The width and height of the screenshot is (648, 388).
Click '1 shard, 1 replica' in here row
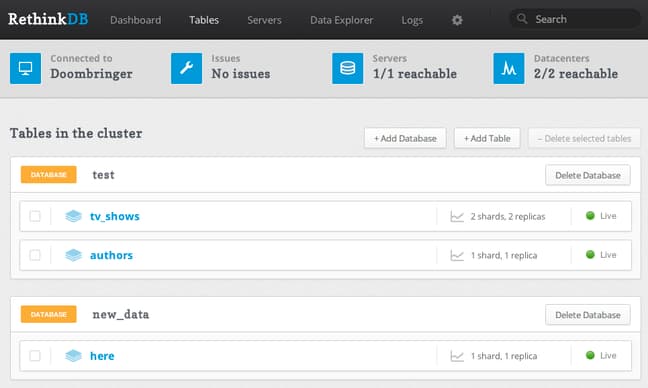click(504, 356)
